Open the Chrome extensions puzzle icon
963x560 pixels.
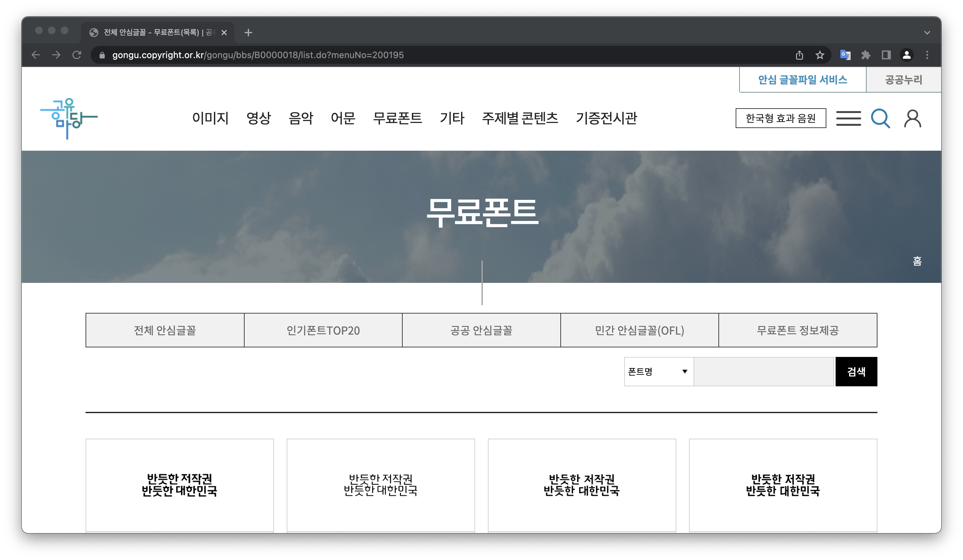[866, 55]
